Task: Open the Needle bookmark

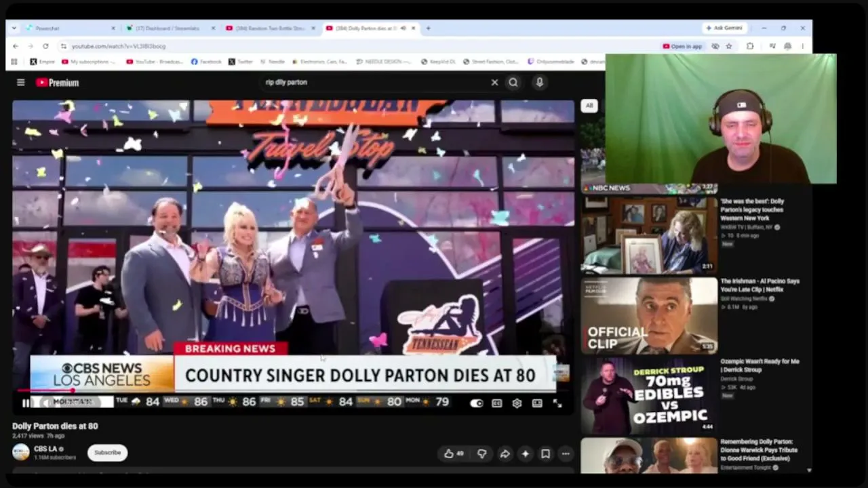Action: pyautogui.click(x=273, y=62)
